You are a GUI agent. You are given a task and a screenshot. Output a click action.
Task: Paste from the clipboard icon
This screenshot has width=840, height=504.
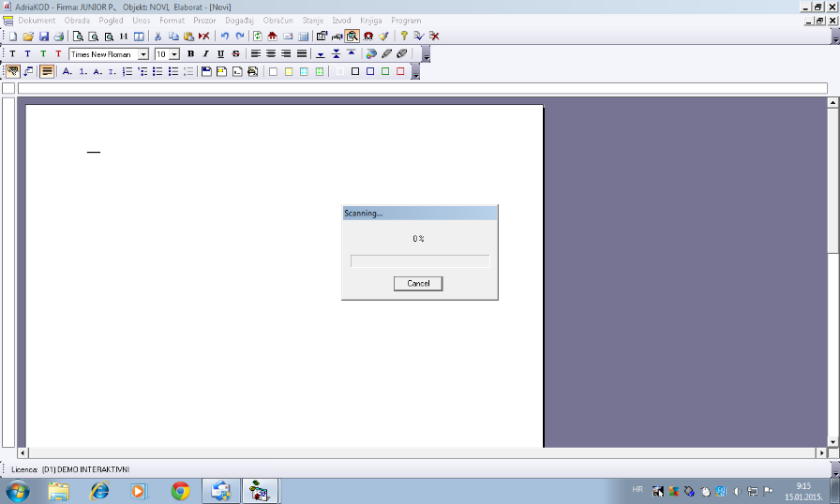188,37
